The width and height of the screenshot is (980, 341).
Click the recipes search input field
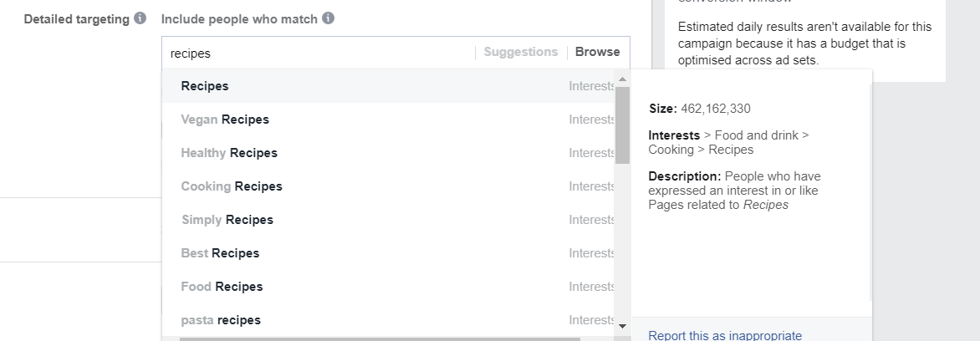pyautogui.click(x=319, y=53)
